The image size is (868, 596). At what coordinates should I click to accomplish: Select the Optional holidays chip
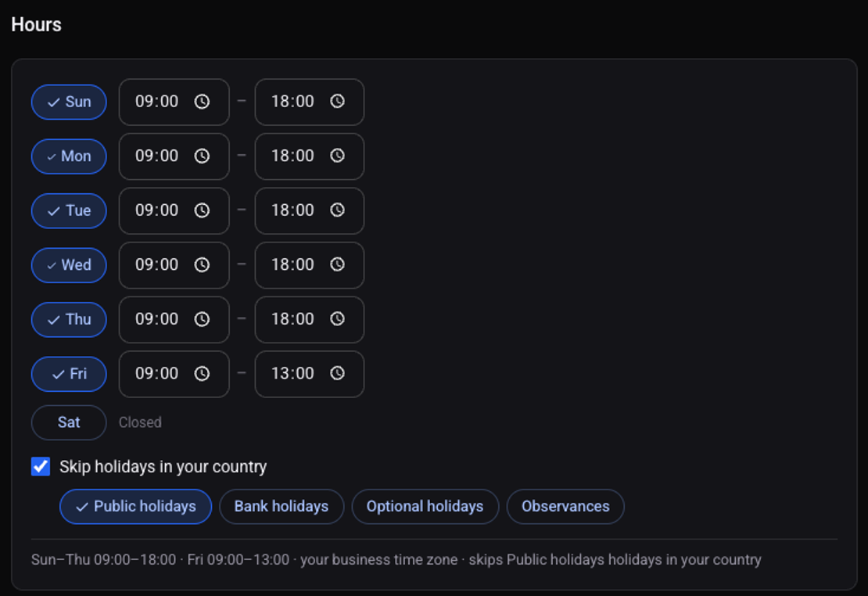425,506
